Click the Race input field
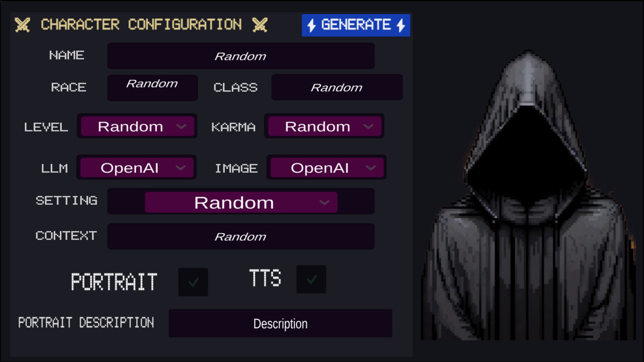 point(152,87)
